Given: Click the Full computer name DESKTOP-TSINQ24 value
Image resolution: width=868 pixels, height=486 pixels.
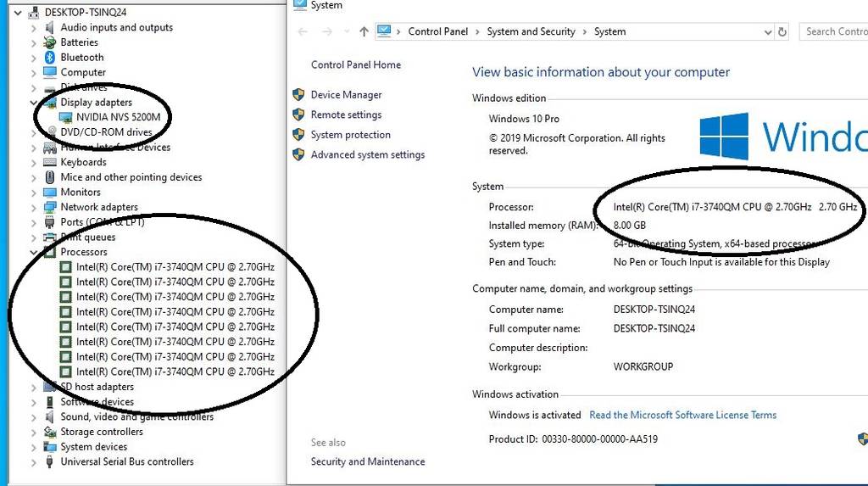Looking at the screenshot, I should [654, 328].
